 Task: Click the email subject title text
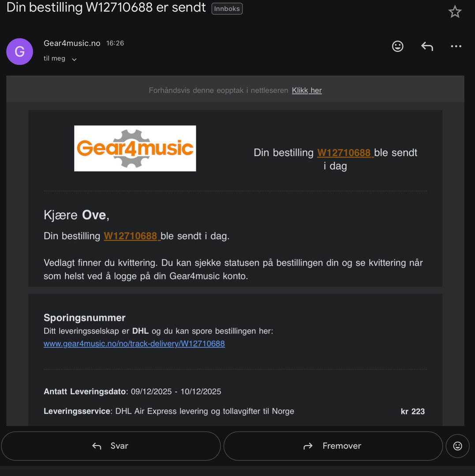point(106,7)
